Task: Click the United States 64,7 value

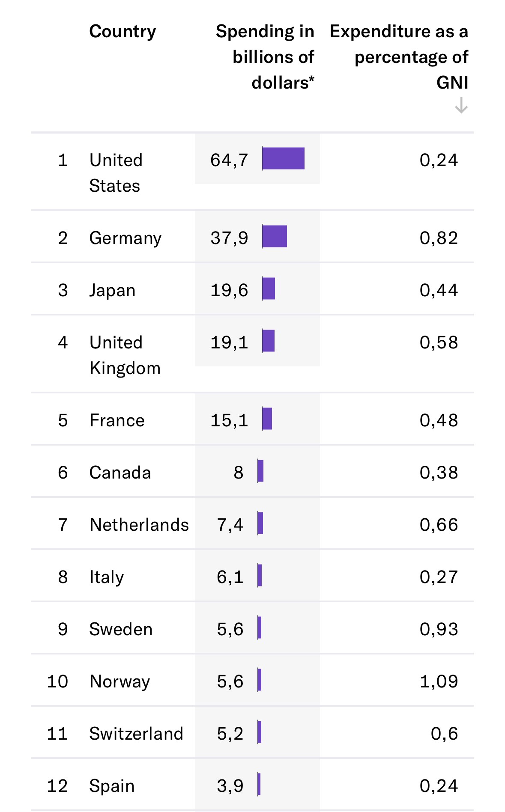Action: pos(229,160)
